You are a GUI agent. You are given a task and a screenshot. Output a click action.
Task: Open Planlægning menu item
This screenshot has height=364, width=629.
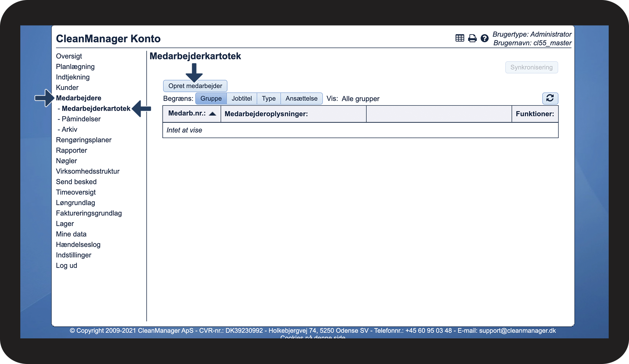coord(75,67)
